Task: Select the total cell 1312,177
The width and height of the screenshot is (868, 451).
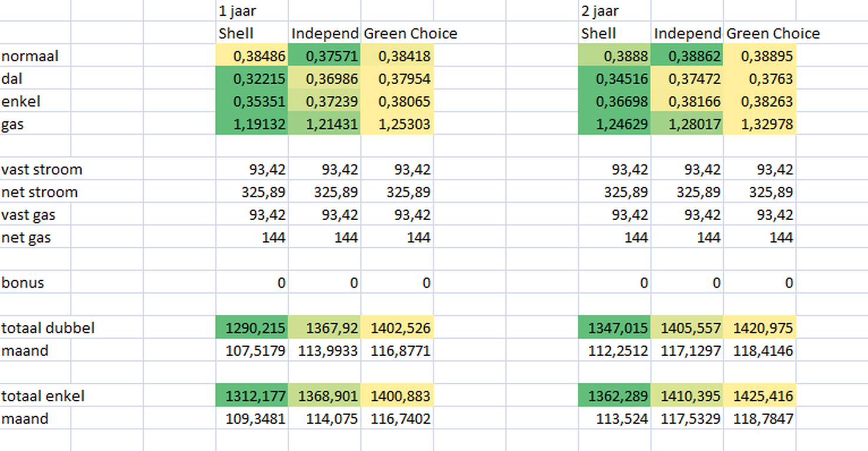Action: click(x=252, y=396)
